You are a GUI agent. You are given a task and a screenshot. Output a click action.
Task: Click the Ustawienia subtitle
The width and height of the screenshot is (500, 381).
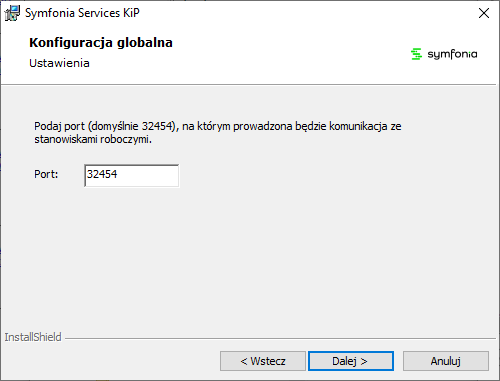(x=59, y=63)
